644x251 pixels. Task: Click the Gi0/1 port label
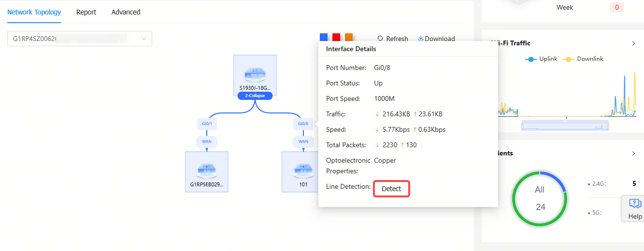click(x=207, y=124)
